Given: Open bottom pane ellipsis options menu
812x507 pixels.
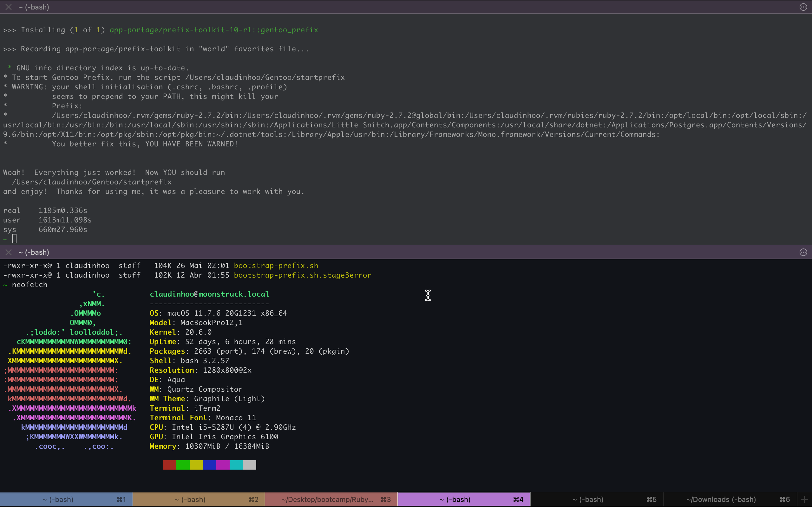Looking at the screenshot, I should (x=803, y=252).
